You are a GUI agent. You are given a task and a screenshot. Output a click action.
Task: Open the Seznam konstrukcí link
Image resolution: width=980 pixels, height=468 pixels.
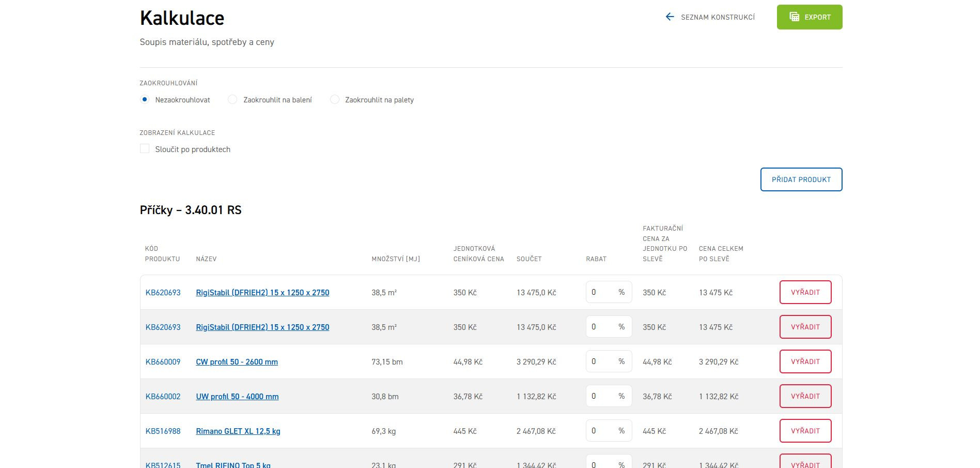[718, 17]
